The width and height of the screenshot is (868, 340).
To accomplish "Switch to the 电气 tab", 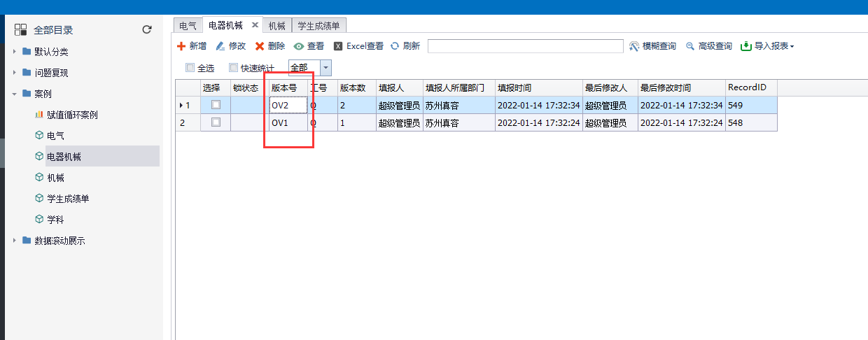I will [x=188, y=26].
